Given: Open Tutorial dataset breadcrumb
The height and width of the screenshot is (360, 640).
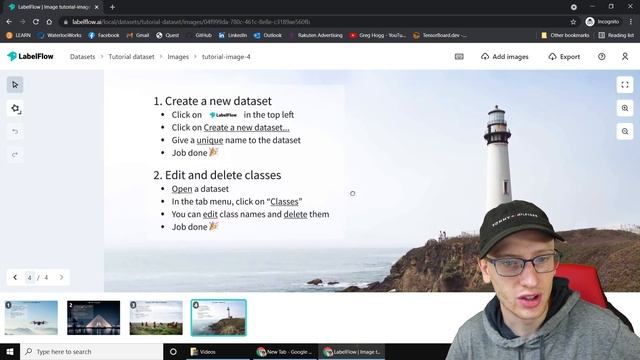Looking at the screenshot, I should pos(131,57).
